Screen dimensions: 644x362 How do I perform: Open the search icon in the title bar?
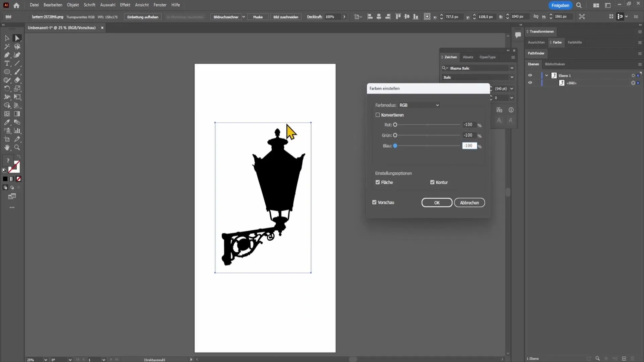click(579, 5)
